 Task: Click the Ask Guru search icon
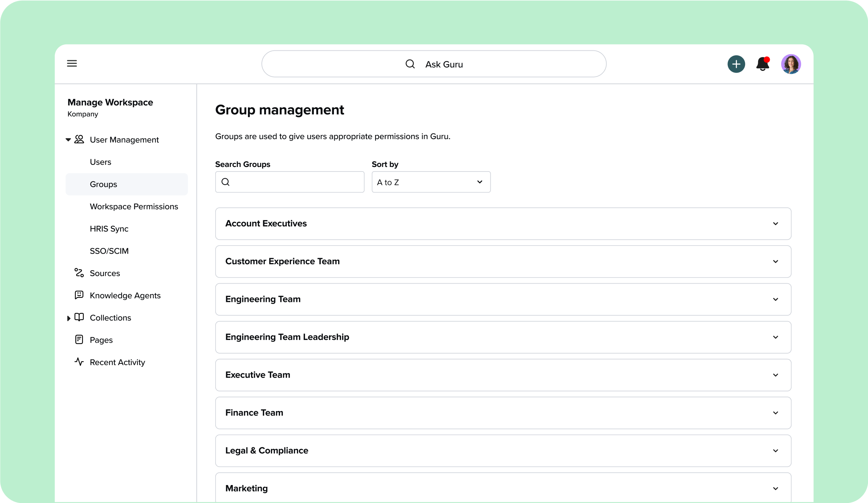pos(410,64)
